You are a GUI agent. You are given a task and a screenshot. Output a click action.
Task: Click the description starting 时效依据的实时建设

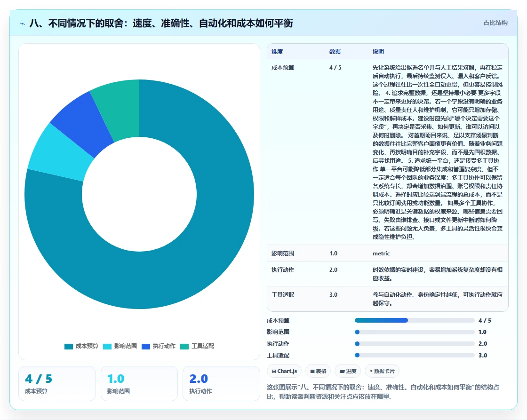tap(438, 274)
